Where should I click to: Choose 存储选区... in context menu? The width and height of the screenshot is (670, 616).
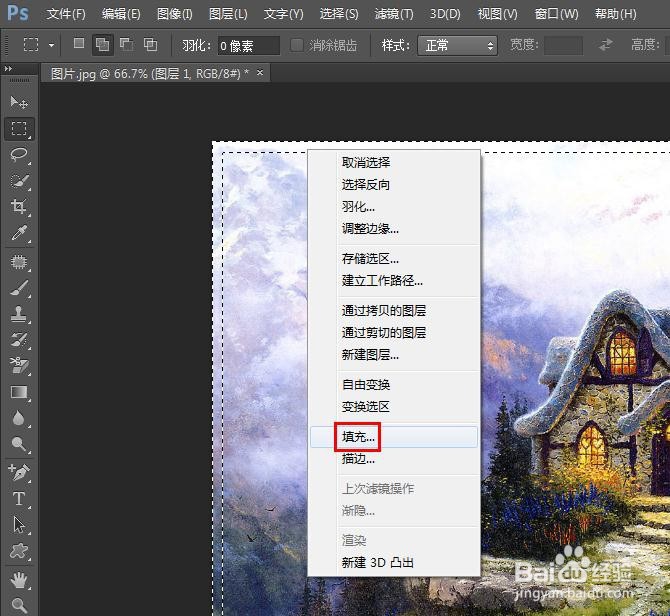[x=394, y=258]
